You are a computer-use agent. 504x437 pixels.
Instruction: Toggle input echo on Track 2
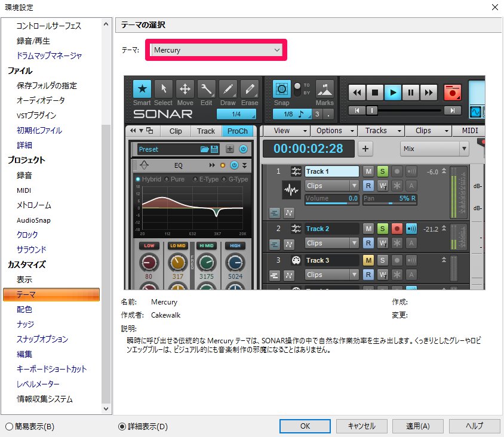(x=411, y=229)
